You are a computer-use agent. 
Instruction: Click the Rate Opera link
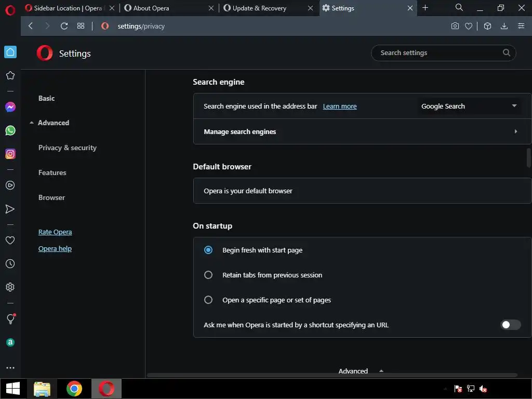click(x=55, y=232)
